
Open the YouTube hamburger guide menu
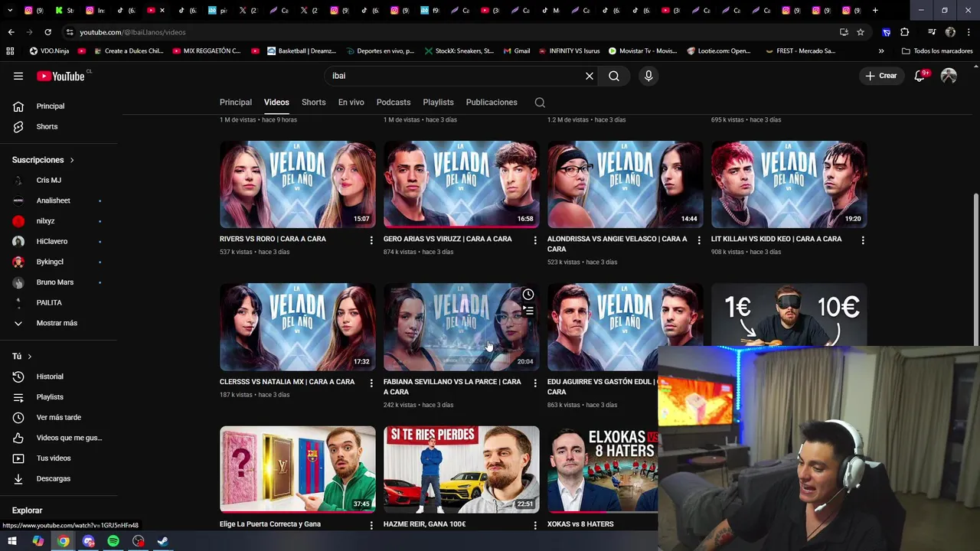click(x=18, y=76)
